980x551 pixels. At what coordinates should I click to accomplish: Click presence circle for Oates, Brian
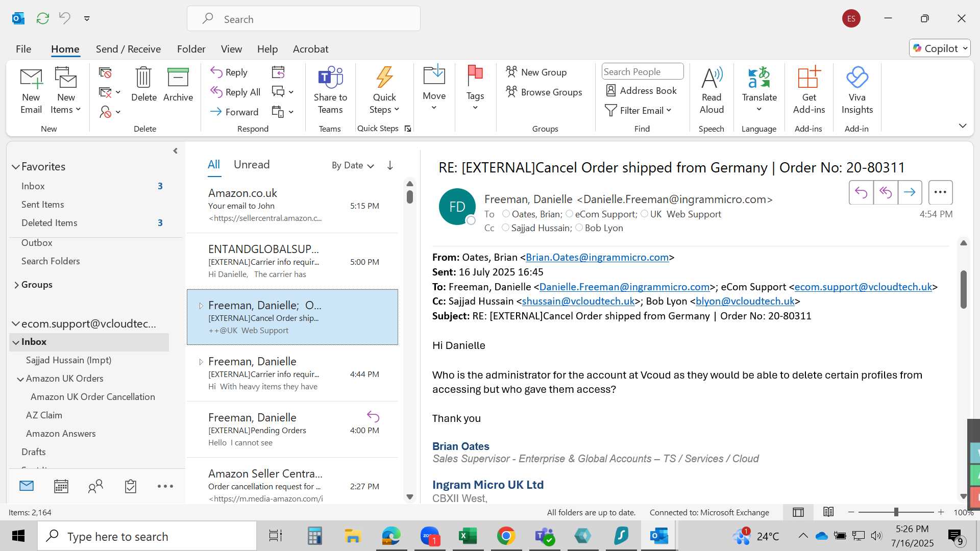506,214
